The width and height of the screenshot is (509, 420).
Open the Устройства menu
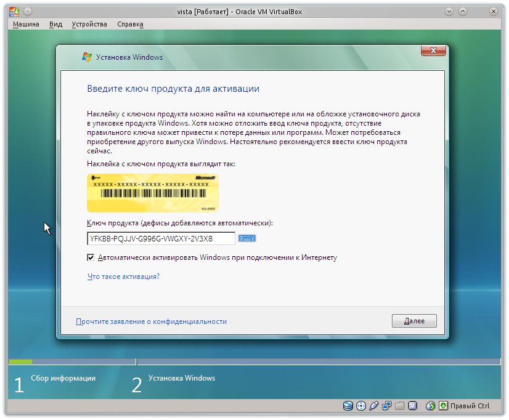click(x=89, y=24)
